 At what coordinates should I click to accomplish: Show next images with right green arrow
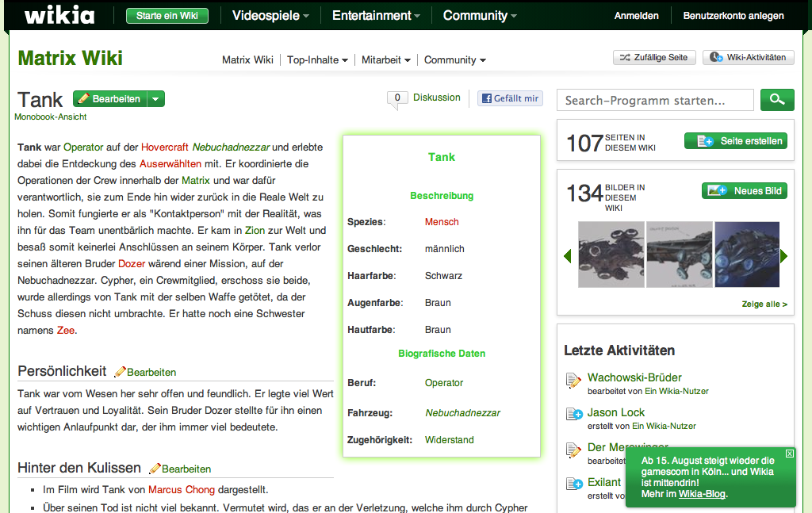(783, 255)
